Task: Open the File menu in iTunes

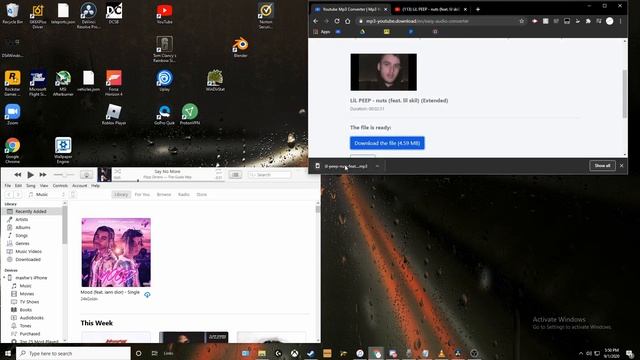Action: pos(7,186)
